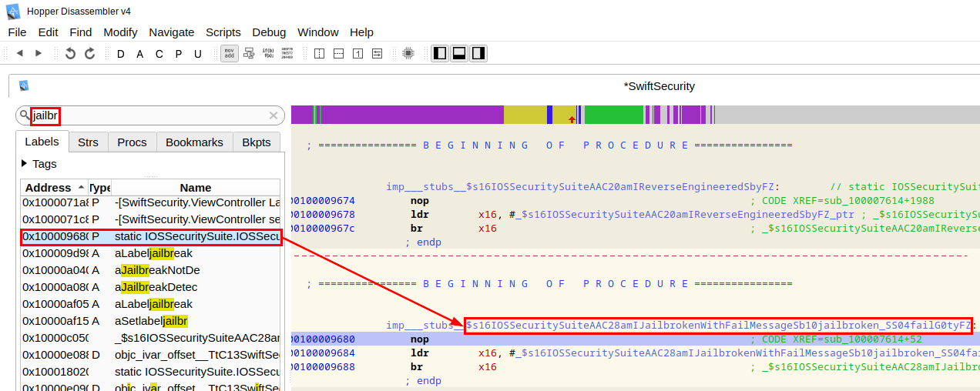Click the boxed number 1 icon
Viewport: 980px width, 391px height.
point(357,54)
